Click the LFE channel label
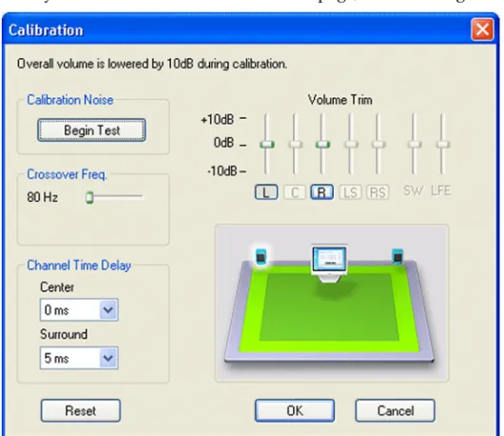This screenshot has height=436, width=504. pos(441,190)
